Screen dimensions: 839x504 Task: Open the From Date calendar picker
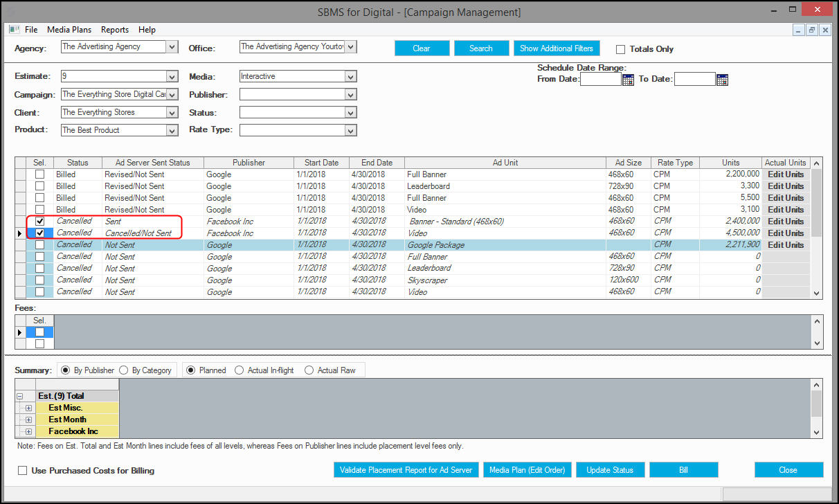point(628,80)
